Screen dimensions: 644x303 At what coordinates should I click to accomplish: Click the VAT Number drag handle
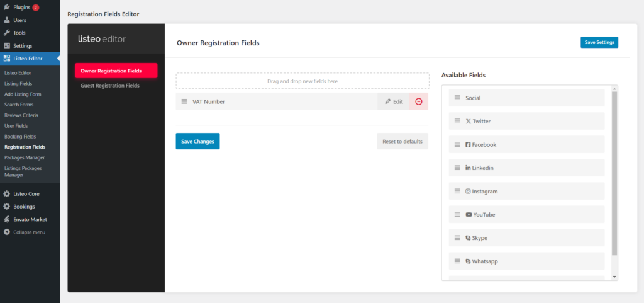click(x=184, y=101)
